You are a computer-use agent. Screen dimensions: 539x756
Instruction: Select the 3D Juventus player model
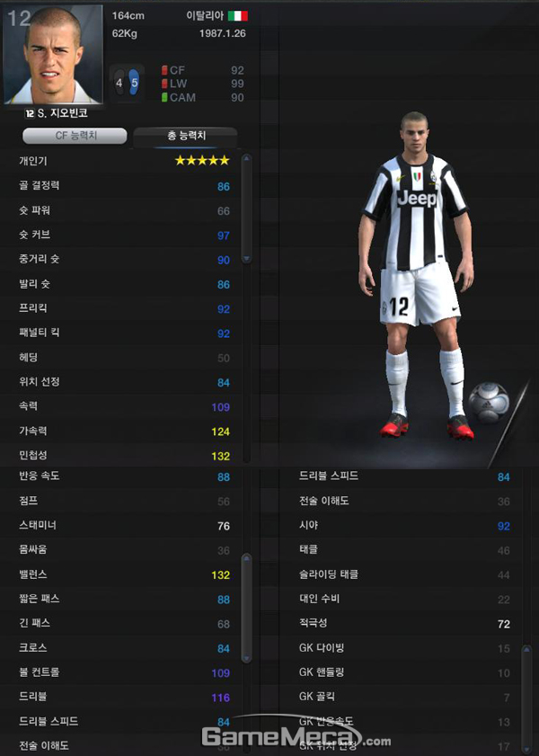pos(415,275)
